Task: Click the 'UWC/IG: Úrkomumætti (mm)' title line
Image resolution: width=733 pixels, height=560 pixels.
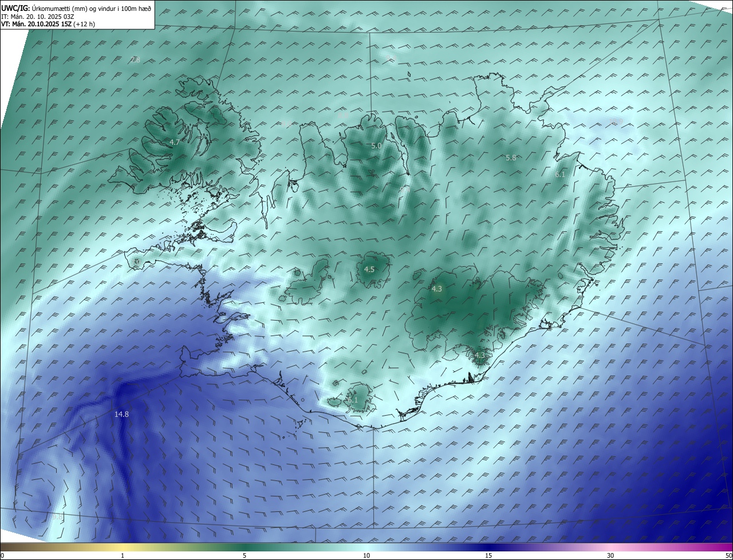Action: tap(76, 9)
